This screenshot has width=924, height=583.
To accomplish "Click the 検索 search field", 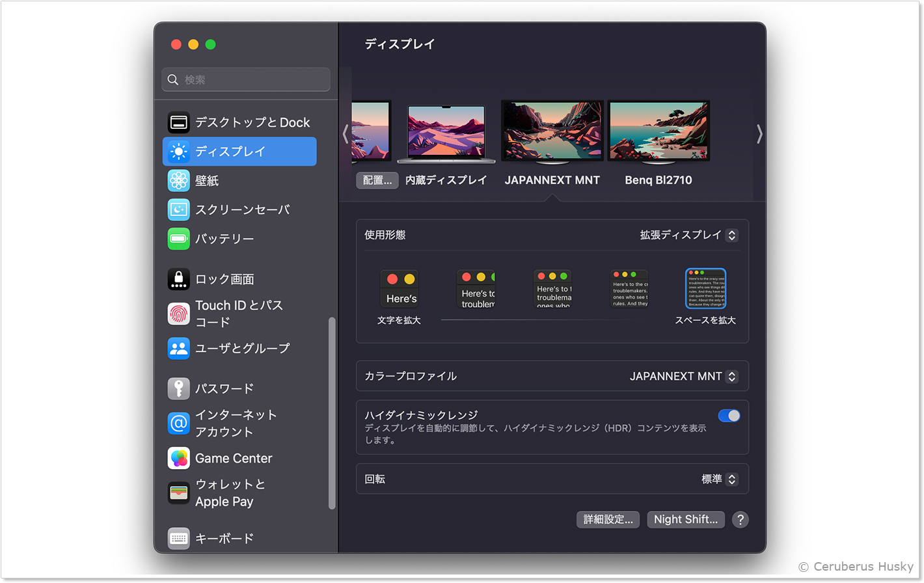I will pos(246,79).
